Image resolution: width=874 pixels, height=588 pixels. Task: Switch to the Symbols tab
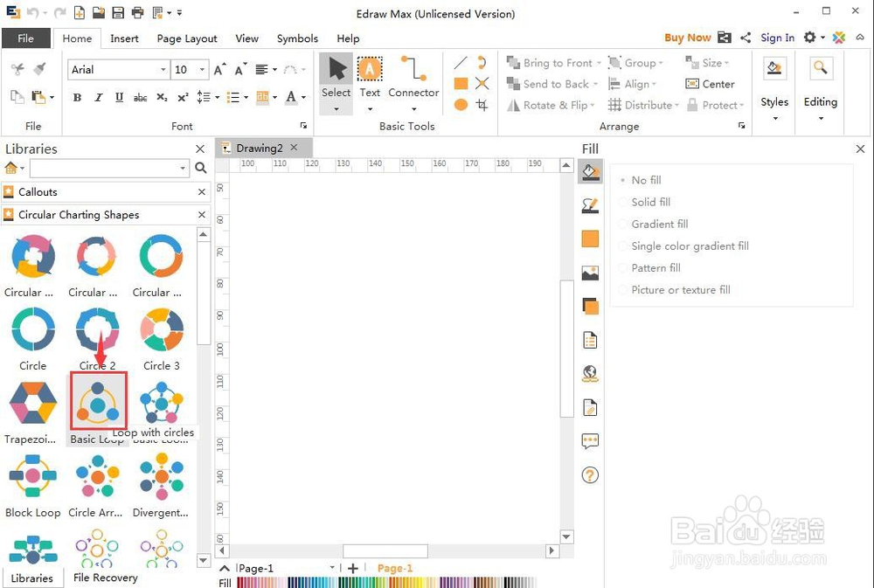point(297,38)
